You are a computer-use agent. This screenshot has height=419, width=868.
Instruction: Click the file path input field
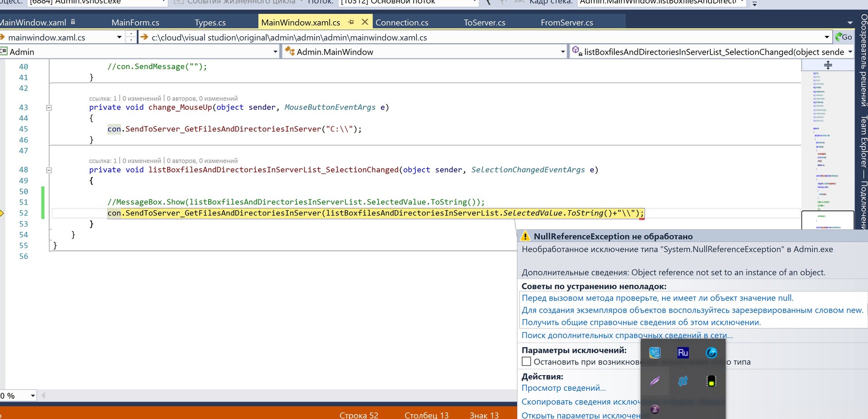click(486, 38)
